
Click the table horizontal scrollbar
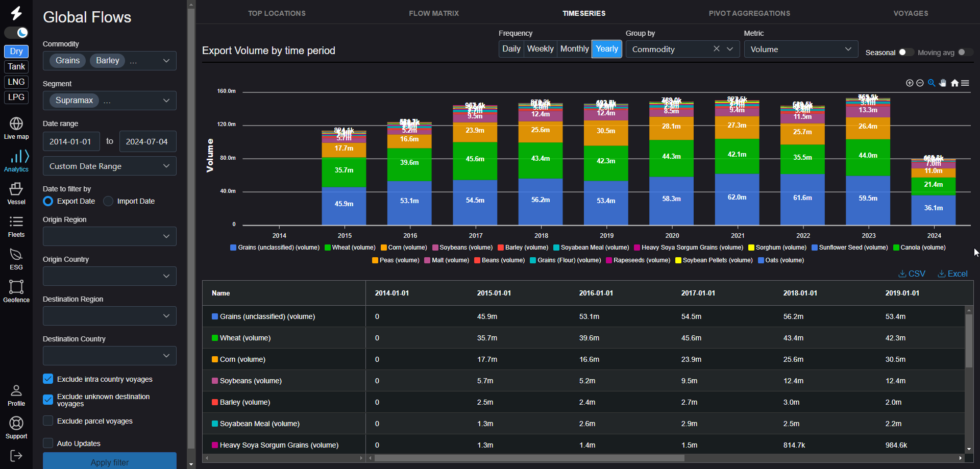tap(529, 458)
